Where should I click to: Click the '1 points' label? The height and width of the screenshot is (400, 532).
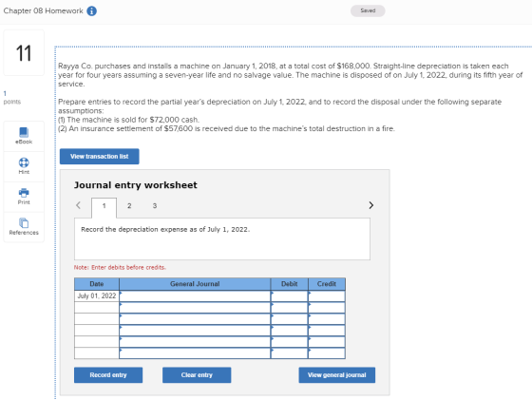11,98
